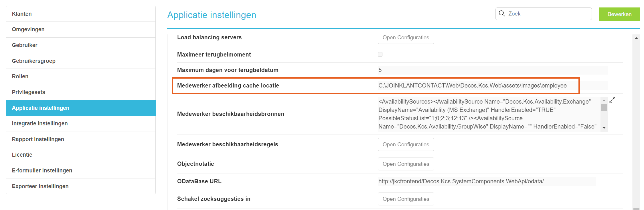Click the Zoek search input field
Viewport: 644px width, 210px height.
[544, 14]
